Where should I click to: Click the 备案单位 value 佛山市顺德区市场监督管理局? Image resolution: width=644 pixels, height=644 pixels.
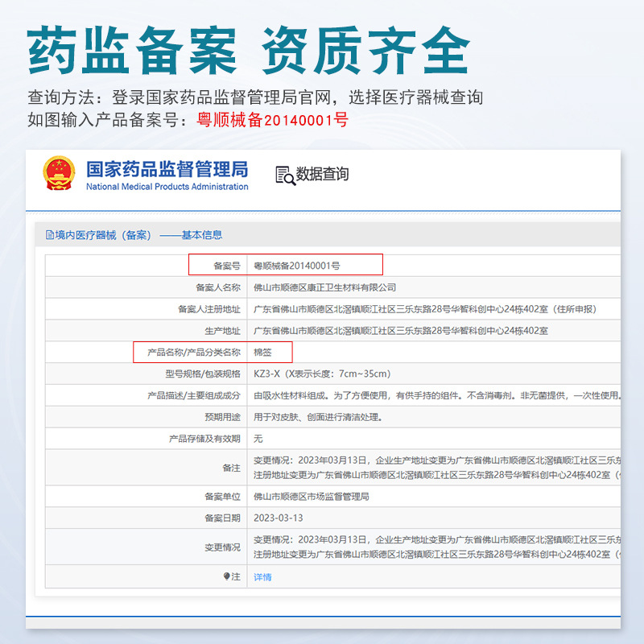click(x=311, y=497)
